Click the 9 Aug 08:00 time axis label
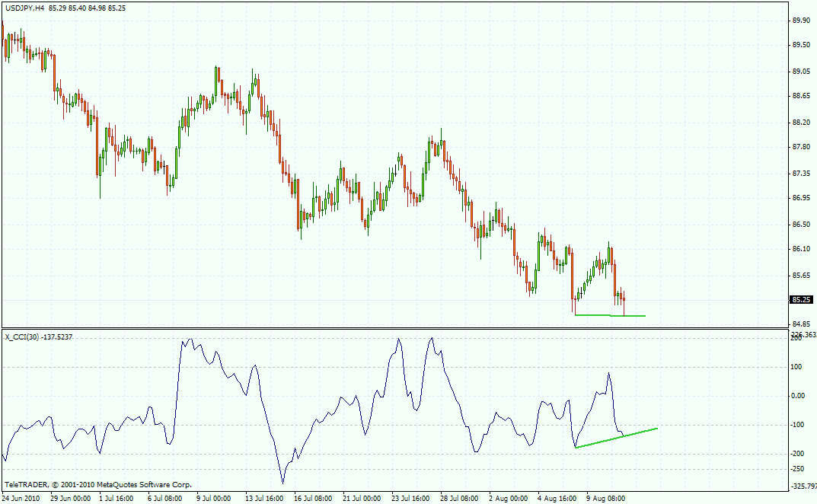The width and height of the screenshot is (817, 504). click(606, 498)
